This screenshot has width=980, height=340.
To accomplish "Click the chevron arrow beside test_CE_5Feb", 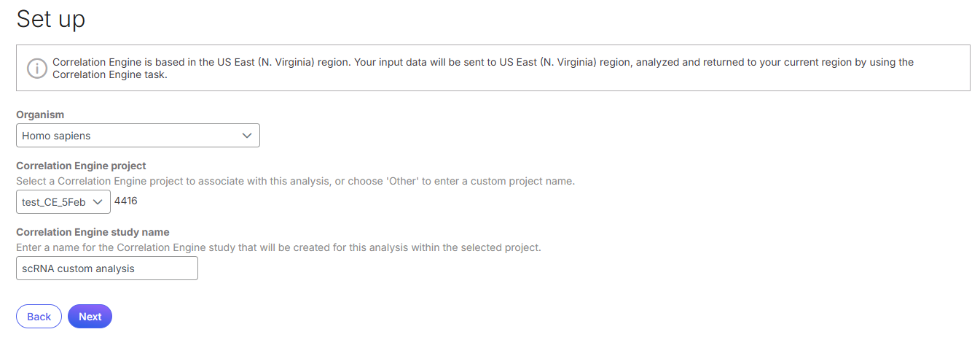I will pos(98,202).
